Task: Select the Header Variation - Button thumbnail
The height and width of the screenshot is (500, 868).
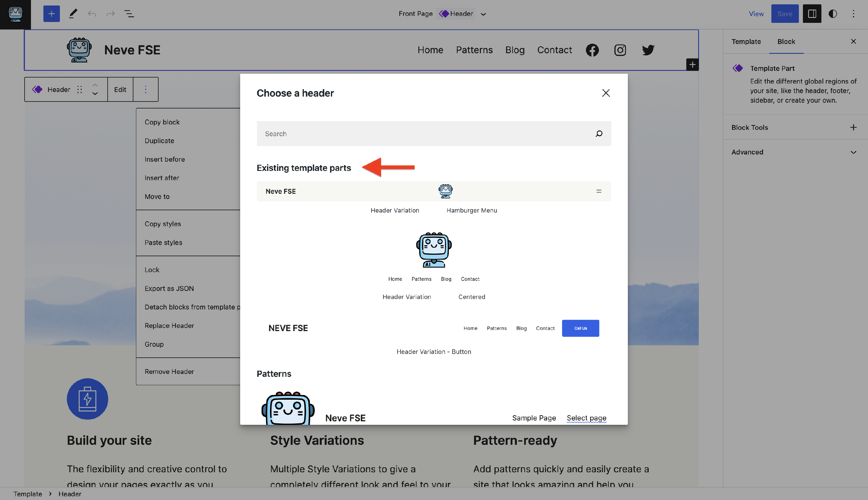Action: [x=433, y=328]
